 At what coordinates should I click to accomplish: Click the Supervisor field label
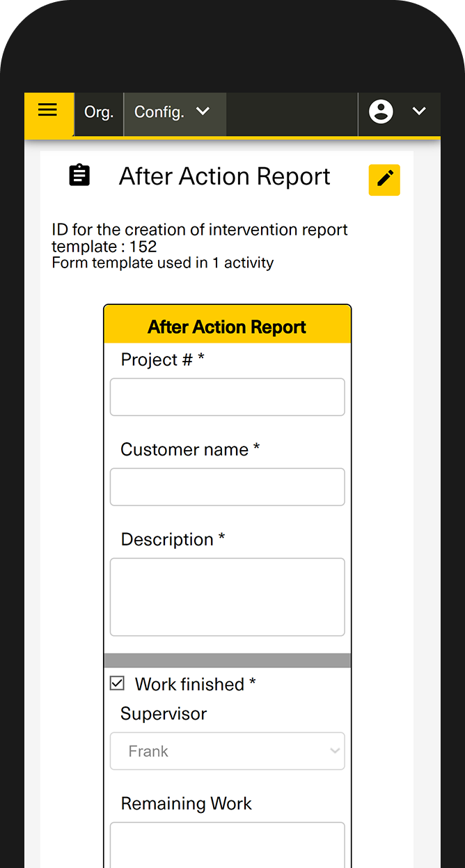click(x=164, y=713)
